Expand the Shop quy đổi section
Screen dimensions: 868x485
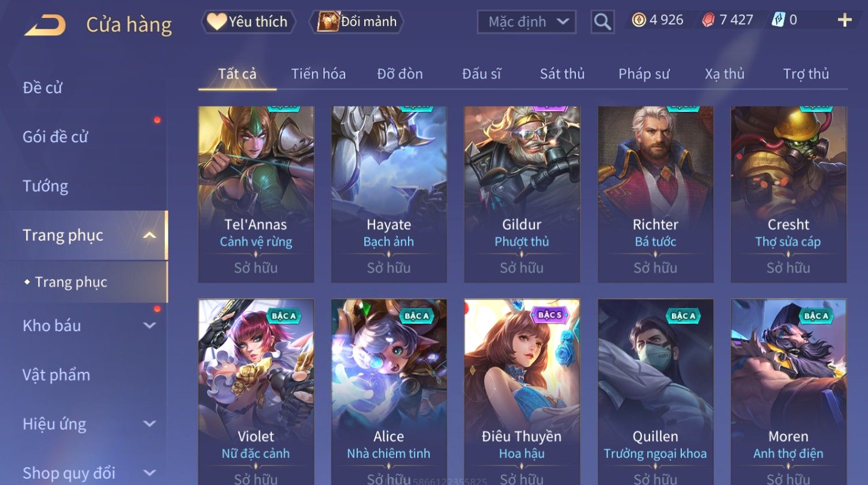[149, 473]
